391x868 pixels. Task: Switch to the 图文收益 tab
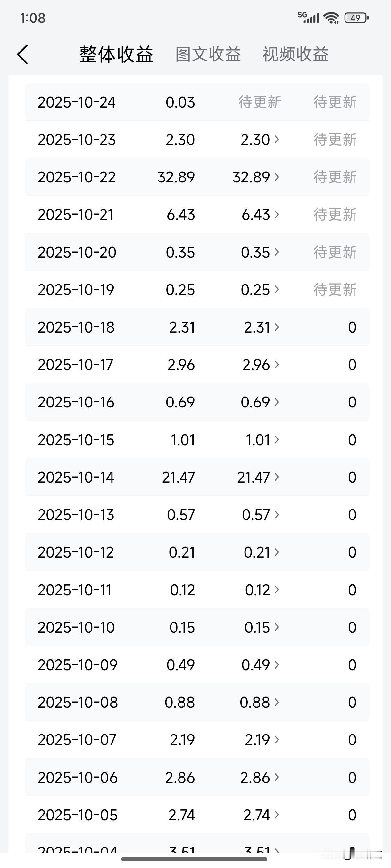[x=208, y=54]
